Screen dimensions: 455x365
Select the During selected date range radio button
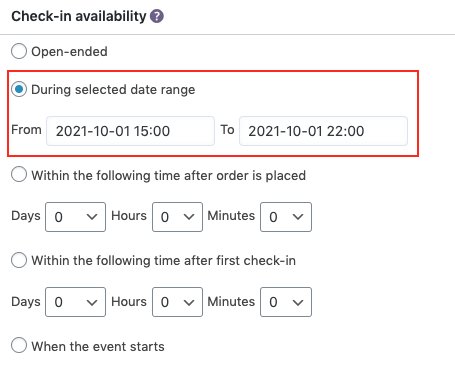tap(19, 89)
